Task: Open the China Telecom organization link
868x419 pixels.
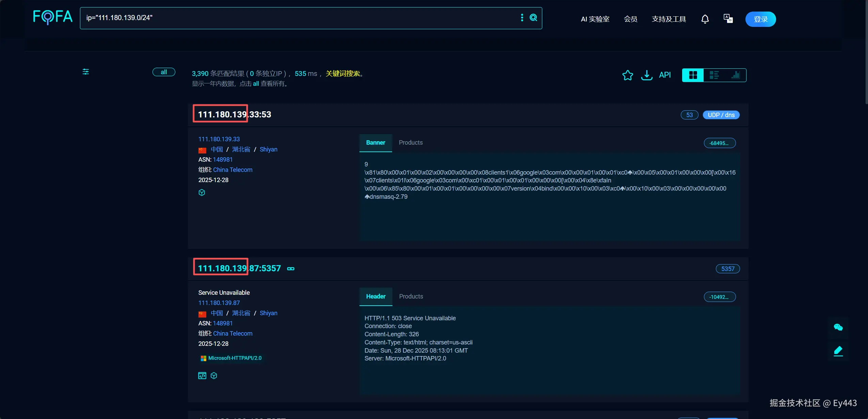Action: tap(232, 170)
